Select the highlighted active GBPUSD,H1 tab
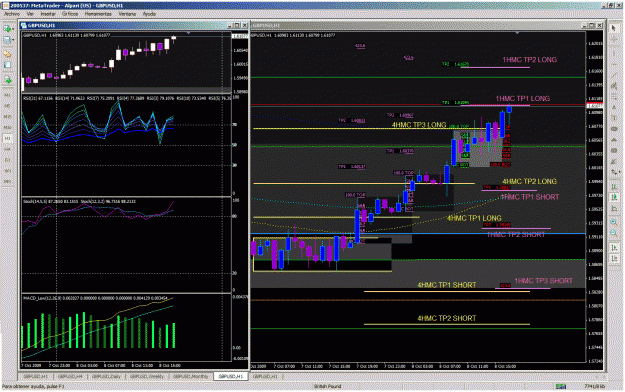This screenshot has height=392, width=625. tap(230, 376)
